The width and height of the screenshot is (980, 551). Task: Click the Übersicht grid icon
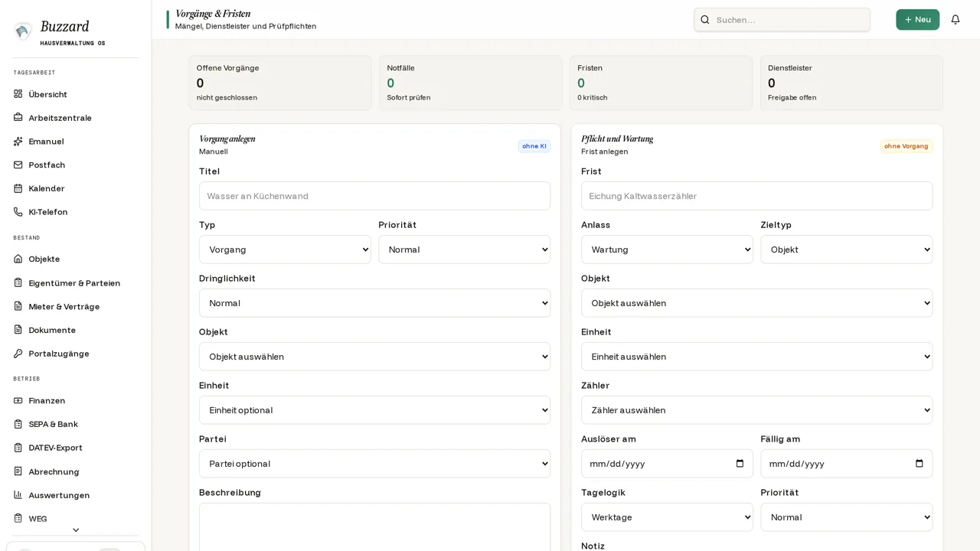[18, 94]
